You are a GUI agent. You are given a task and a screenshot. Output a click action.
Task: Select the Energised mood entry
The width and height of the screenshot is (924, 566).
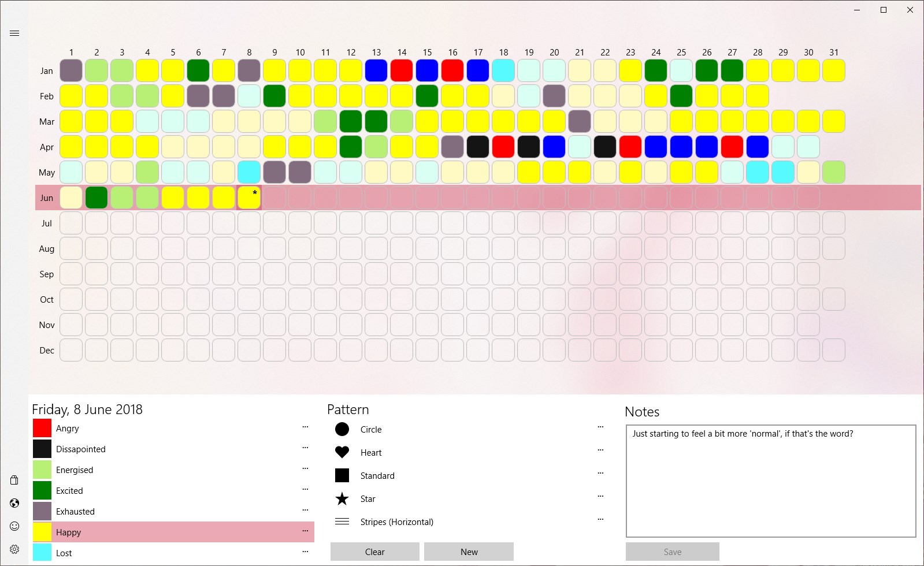tap(173, 470)
